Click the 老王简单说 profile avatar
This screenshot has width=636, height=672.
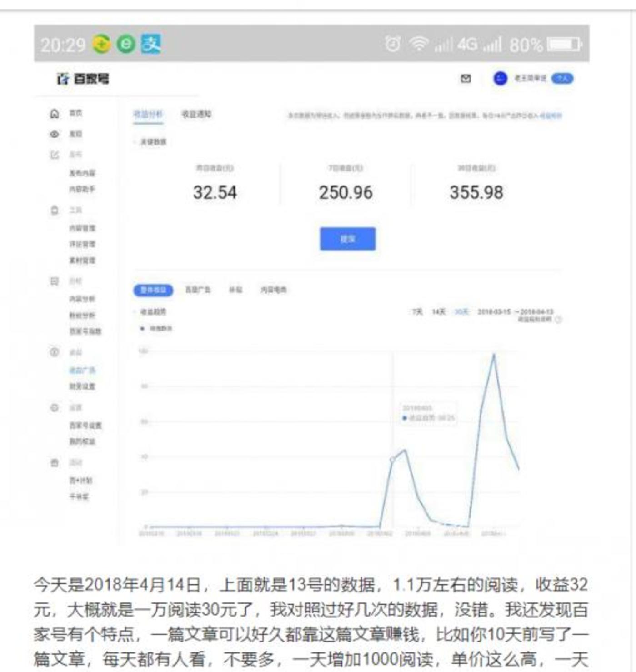500,78
